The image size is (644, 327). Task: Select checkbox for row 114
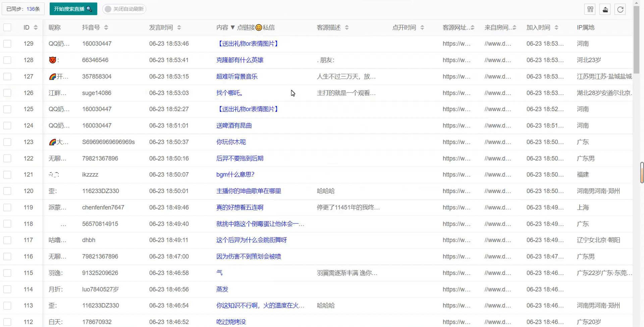pos(7,289)
